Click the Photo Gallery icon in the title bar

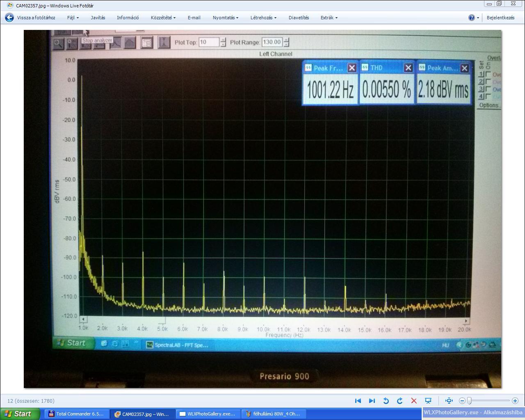click(x=10, y=6)
